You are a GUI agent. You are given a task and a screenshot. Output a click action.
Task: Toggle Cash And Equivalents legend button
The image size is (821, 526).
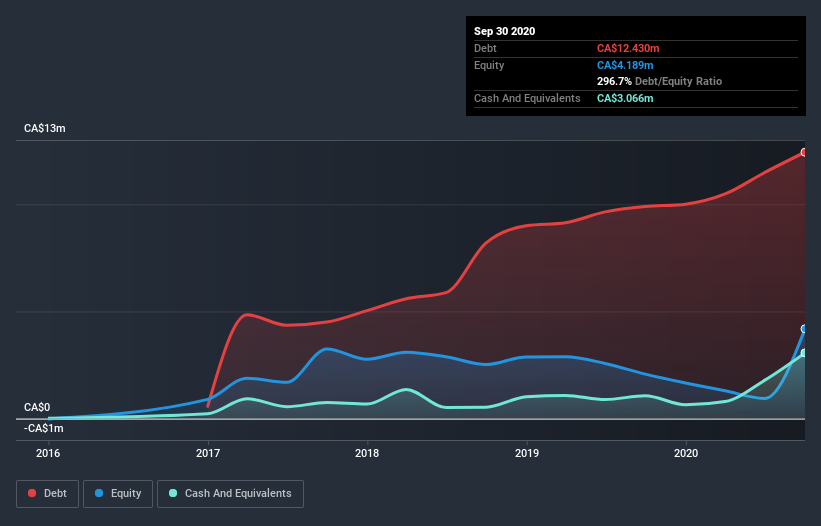(x=230, y=494)
